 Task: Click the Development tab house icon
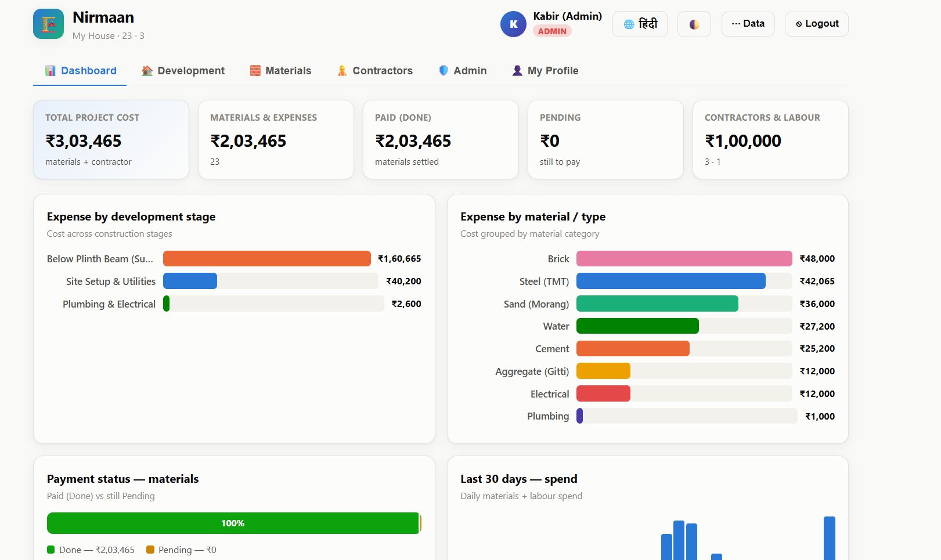(147, 71)
